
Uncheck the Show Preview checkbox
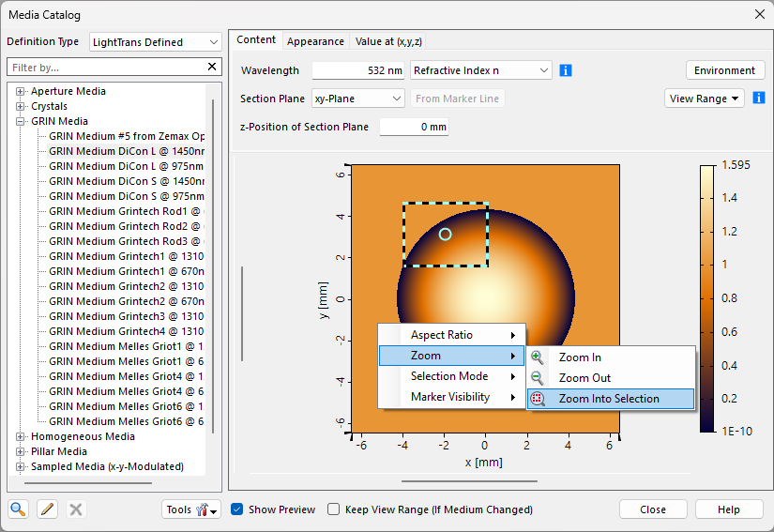237,509
